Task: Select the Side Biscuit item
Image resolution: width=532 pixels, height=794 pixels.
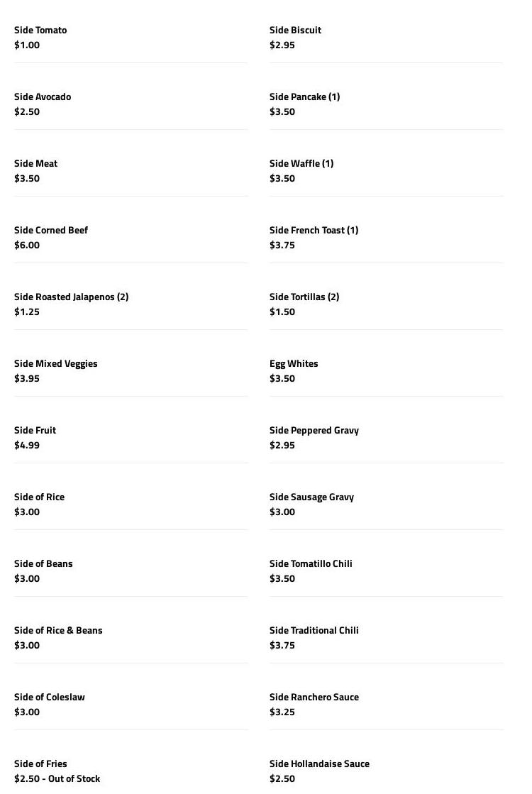Action: pyautogui.click(x=295, y=31)
